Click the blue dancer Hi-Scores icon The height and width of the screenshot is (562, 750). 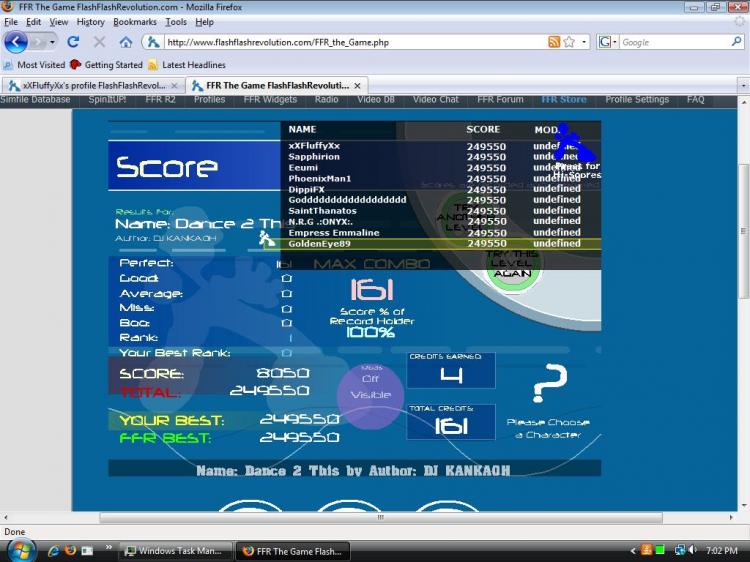coord(575,142)
